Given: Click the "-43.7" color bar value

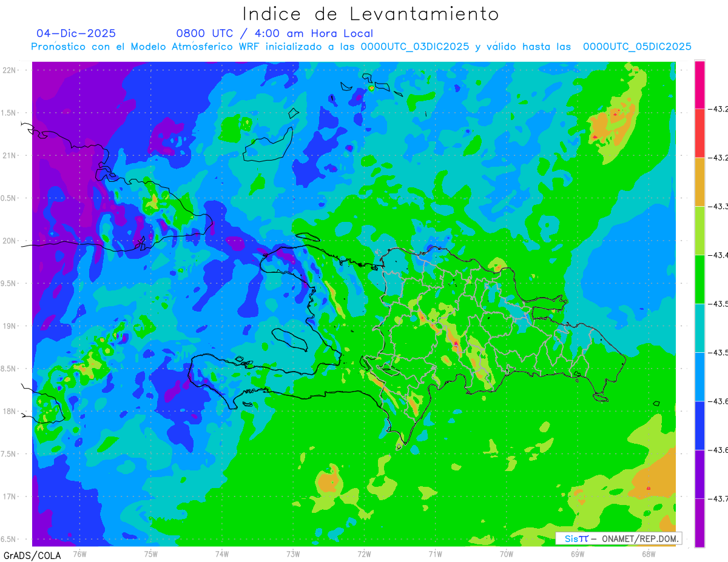Looking at the screenshot, I should pos(717,498).
